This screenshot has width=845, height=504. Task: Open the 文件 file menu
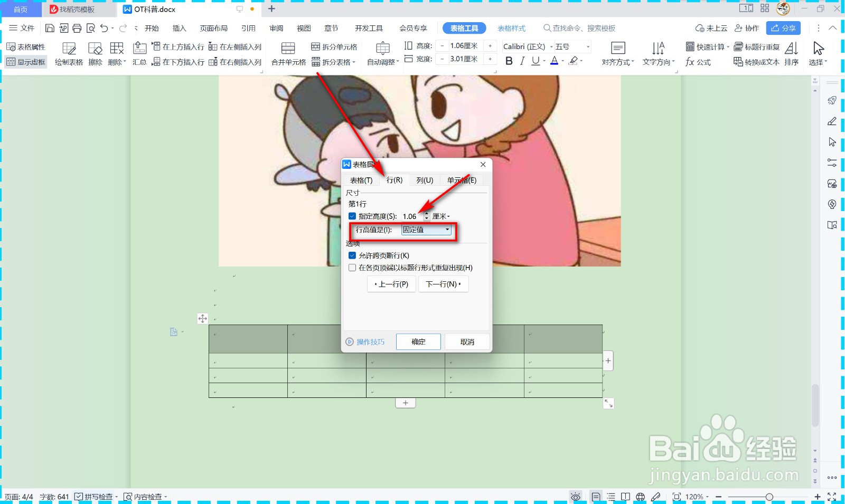click(22, 28)
